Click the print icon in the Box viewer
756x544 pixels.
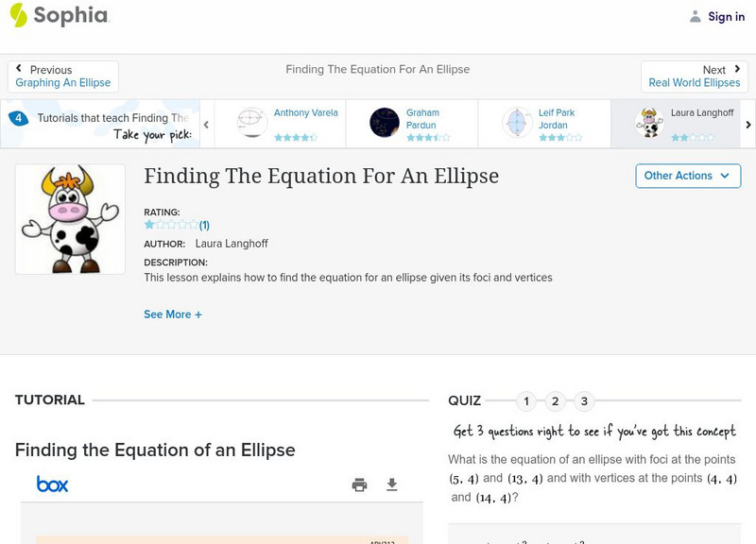coord(359,484)
